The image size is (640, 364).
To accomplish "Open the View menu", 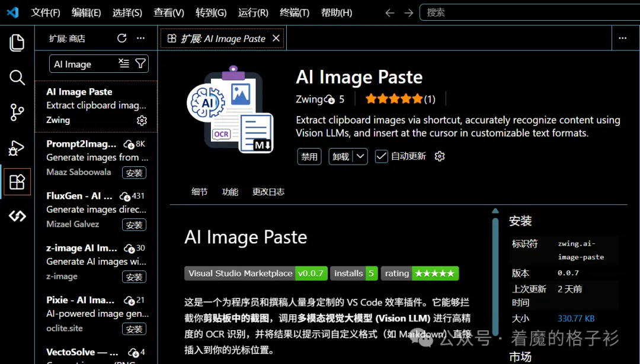I will tap(169, 12).
